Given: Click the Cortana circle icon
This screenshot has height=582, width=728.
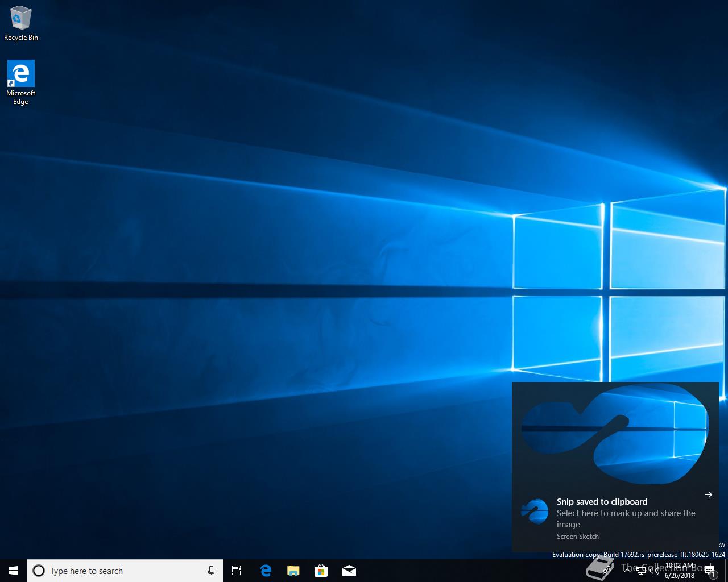Looking at the screenshot, I should pyautogui.click(x=39, y=571).
